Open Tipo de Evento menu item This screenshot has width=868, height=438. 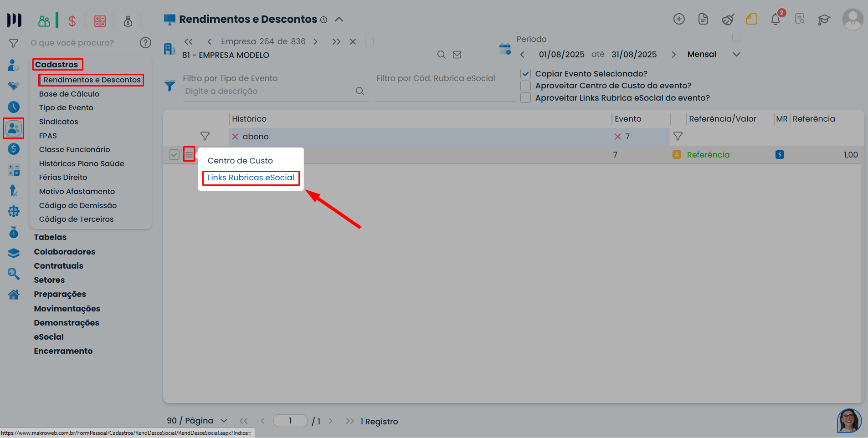(66, 108)
